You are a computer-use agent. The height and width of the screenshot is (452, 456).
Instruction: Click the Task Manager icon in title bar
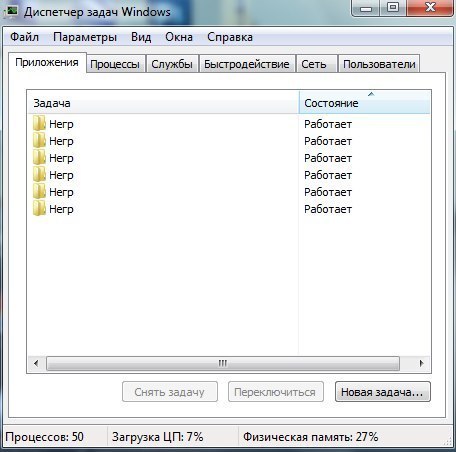[12, 11]
